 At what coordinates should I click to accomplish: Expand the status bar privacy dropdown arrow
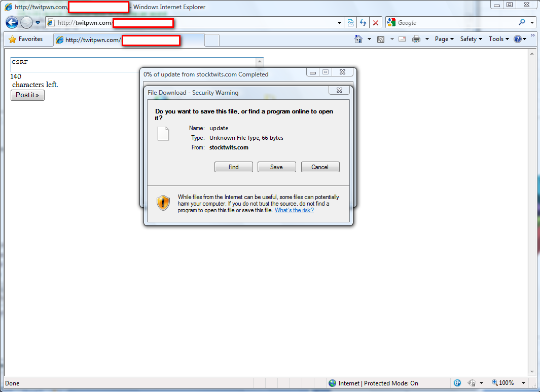tap(482, 383)
